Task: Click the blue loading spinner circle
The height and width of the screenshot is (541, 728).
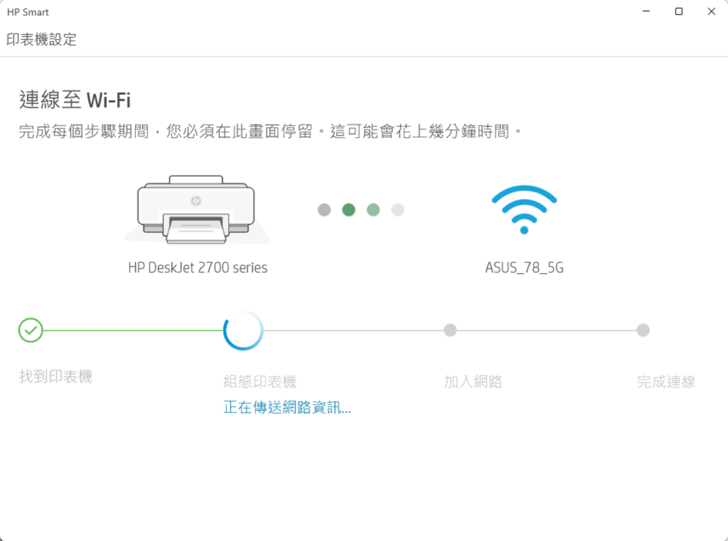Action: [x=243, y=330]
